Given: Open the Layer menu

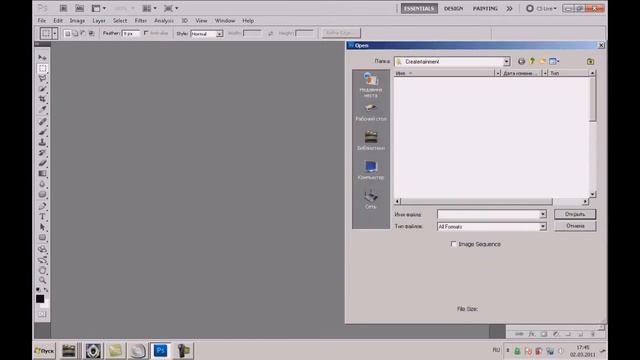Looking at the screenshot, I should click(99, 20).
